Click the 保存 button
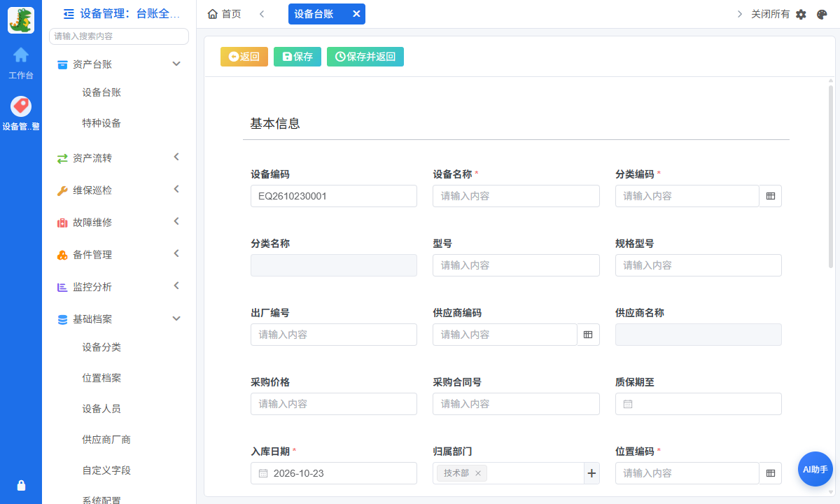 (x=297, y=57)
